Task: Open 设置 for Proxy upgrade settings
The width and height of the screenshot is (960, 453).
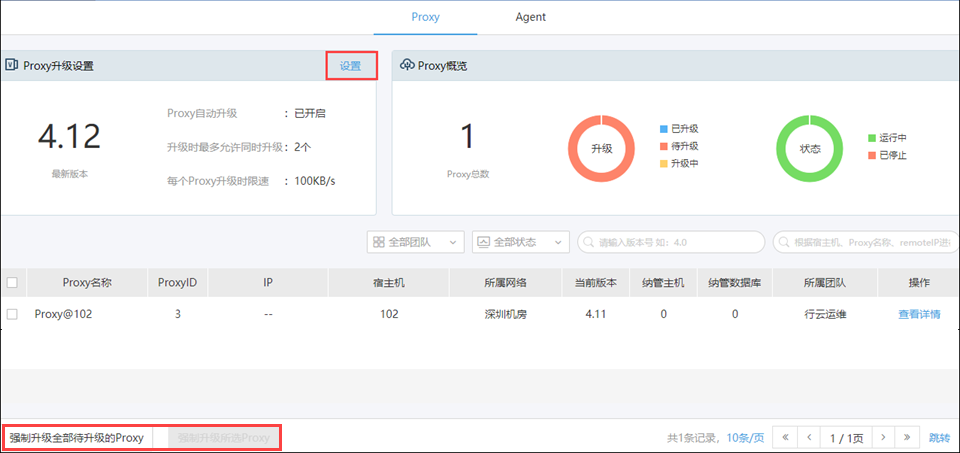Action: point(350,66)
